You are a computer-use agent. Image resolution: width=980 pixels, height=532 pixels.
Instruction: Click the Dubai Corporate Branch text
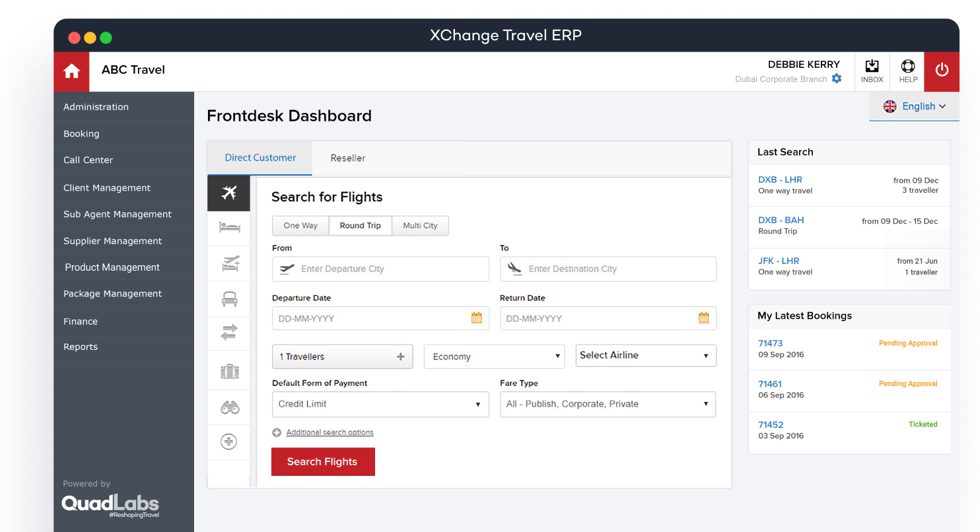781,79
